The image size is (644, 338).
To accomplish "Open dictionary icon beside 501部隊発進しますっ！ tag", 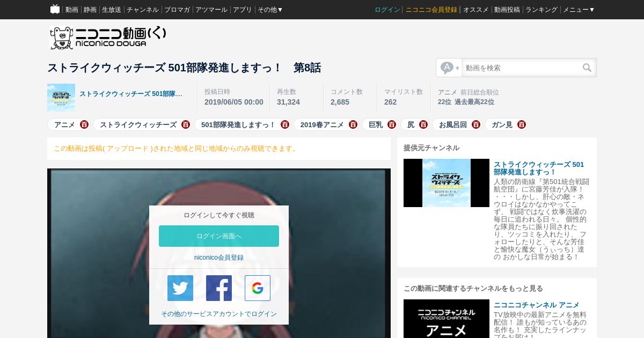I will click(285, 124).
